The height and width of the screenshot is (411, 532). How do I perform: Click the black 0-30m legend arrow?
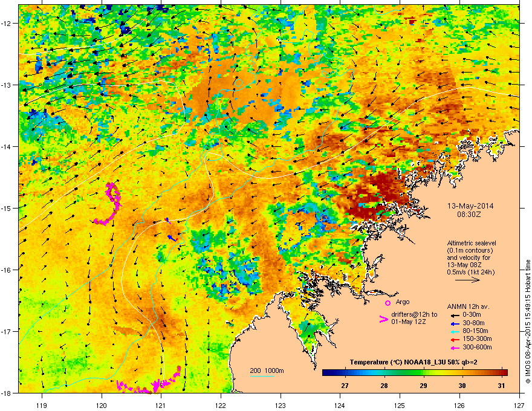point(454,315)
